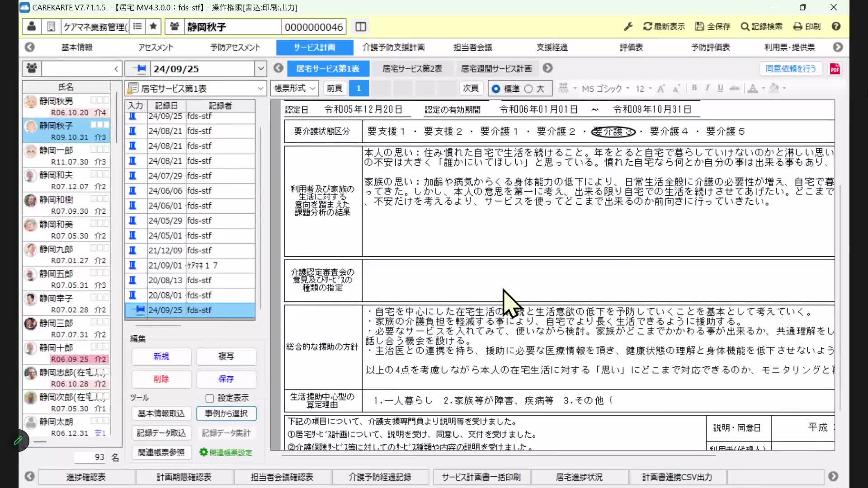Viewport: 868px width, 488px height.
Task: Switch to 支援経過 tab
Action: coord(552,47)
